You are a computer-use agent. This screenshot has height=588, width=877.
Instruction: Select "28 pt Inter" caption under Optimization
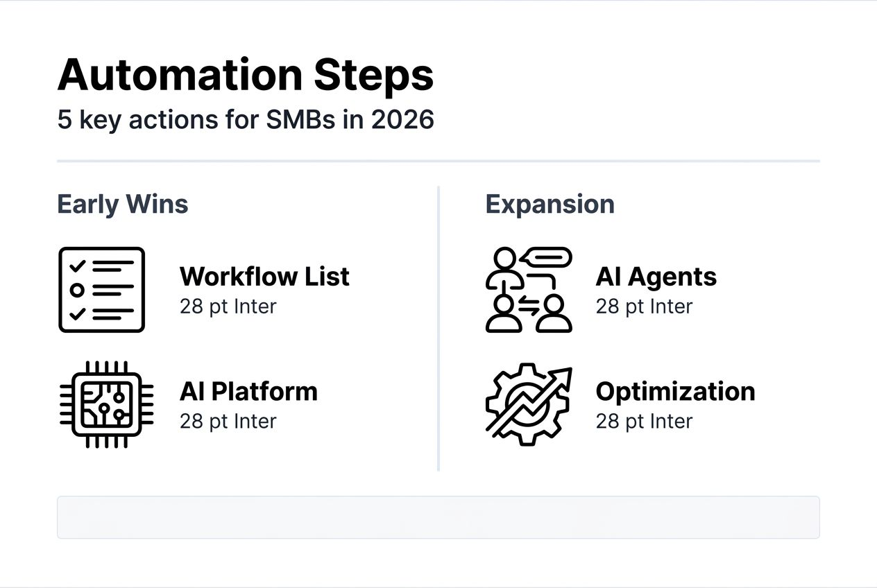click(x=644, y=422)
